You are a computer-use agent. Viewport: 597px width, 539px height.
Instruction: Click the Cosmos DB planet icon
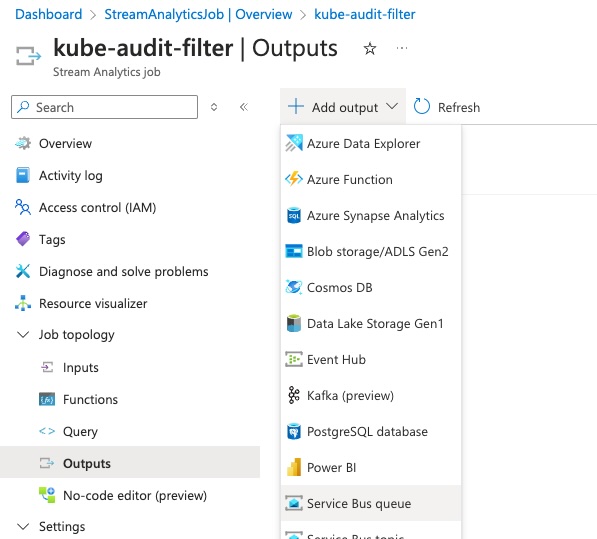pos(294,287)
